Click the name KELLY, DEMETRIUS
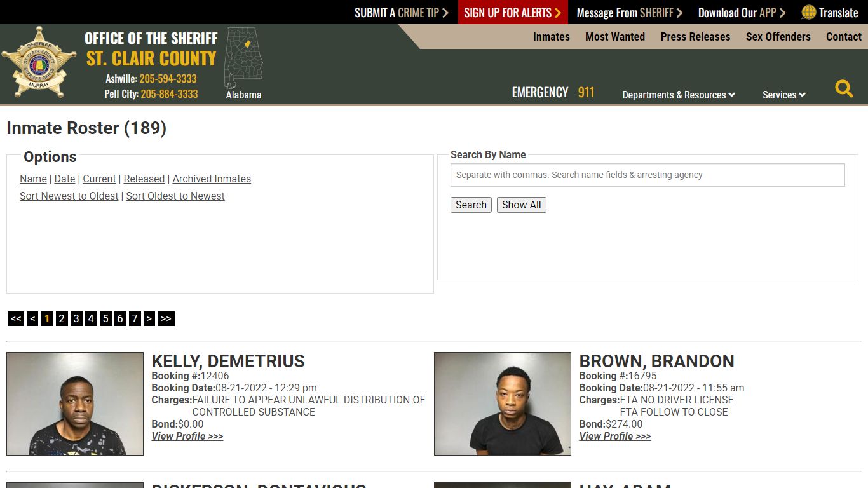This screenshot has width=868, height=488. 228,362
